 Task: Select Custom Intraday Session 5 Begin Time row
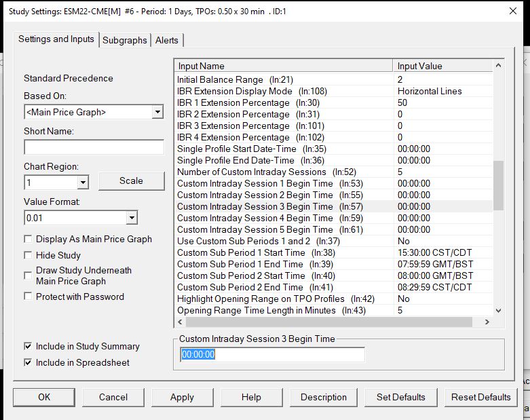tap(334, 229)
